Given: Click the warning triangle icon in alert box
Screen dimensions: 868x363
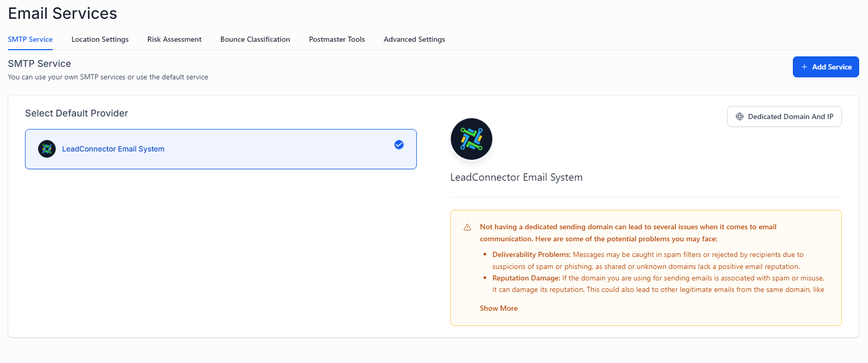Looking at the screenshot, I should click(x=467, y=227).
